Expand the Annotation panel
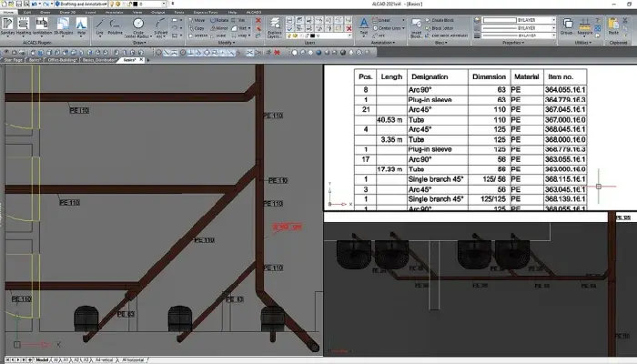 coord(382,43)
